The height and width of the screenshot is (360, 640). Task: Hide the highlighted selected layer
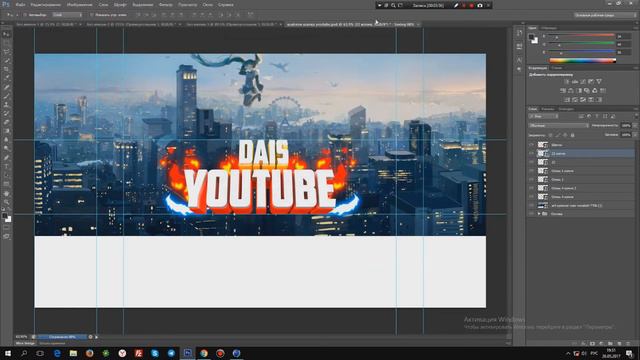(x=532, y=153)
